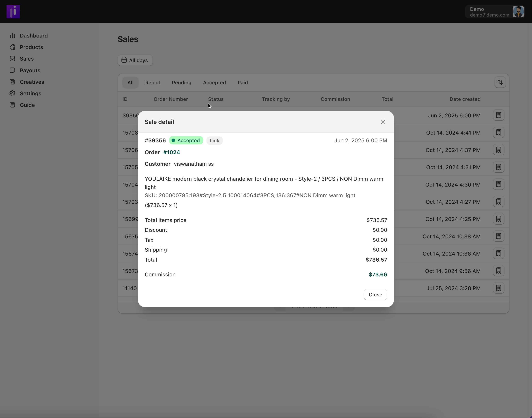Open the Guide sidebar item
This screenshot has width=532, height=418.
(27, 105)
